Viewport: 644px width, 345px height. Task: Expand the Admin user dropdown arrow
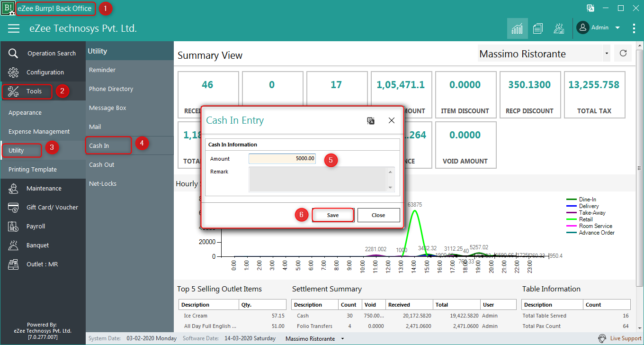click(617, 28)
